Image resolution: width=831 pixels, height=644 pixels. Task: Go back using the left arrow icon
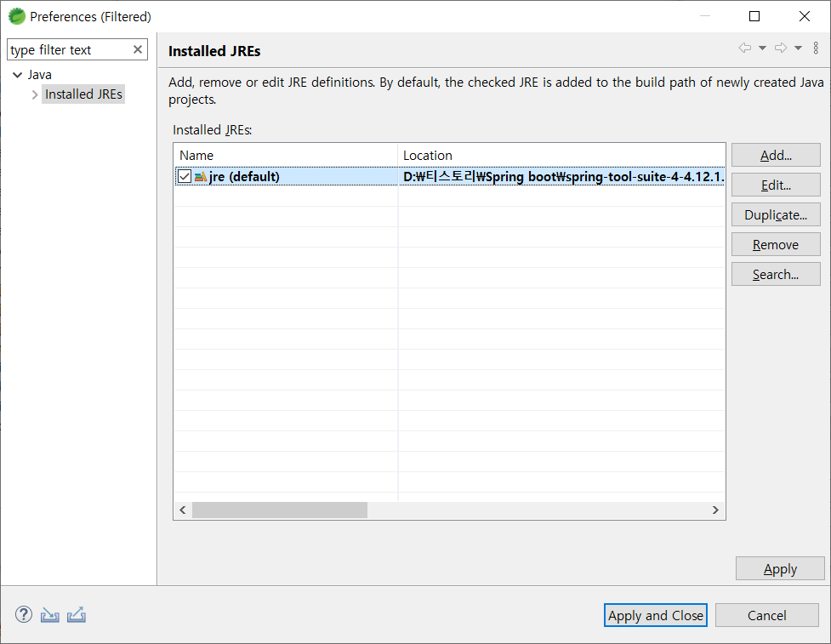744,48
